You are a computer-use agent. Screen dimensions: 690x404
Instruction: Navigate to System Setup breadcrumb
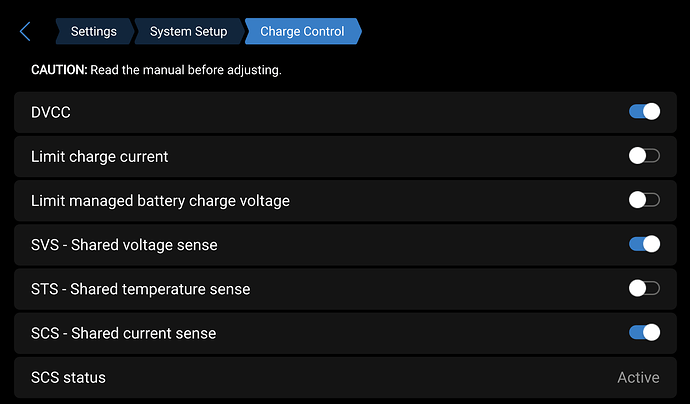tap(188, 32)
